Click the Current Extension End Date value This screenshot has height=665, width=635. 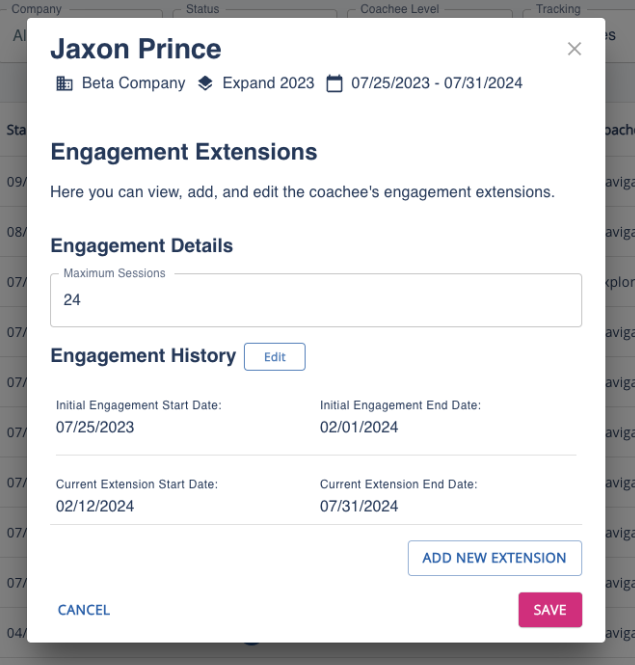click(359, 506)
